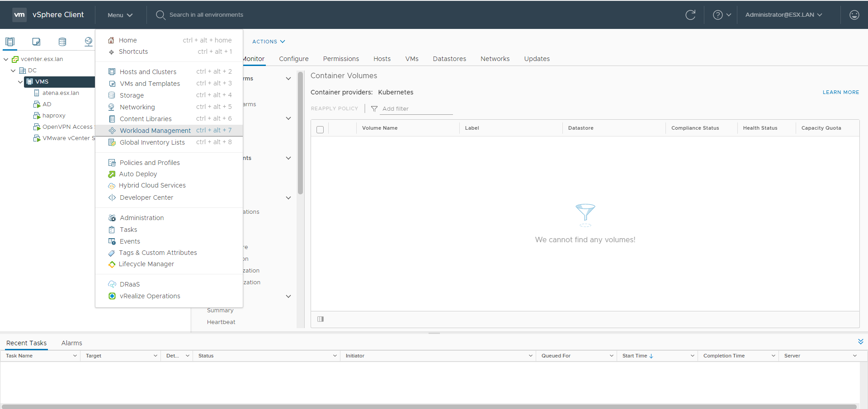Open the ACTIONS dropdown
This screenshot has height=409, width=868.
point(269,42)
